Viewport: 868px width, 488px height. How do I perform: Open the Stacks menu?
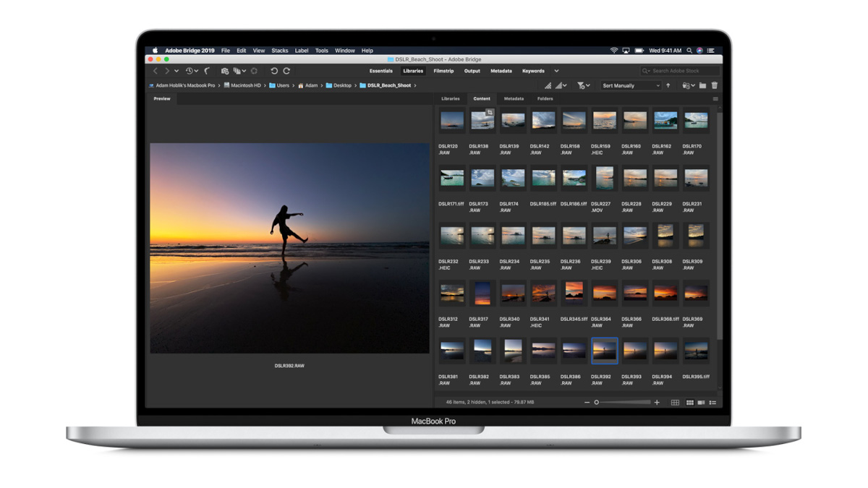[x=279, y=51]
